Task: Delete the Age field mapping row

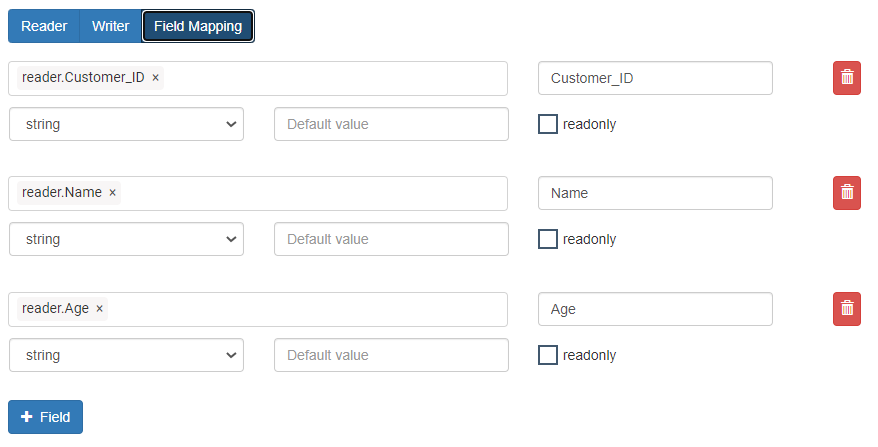Action: coord(846,309)
